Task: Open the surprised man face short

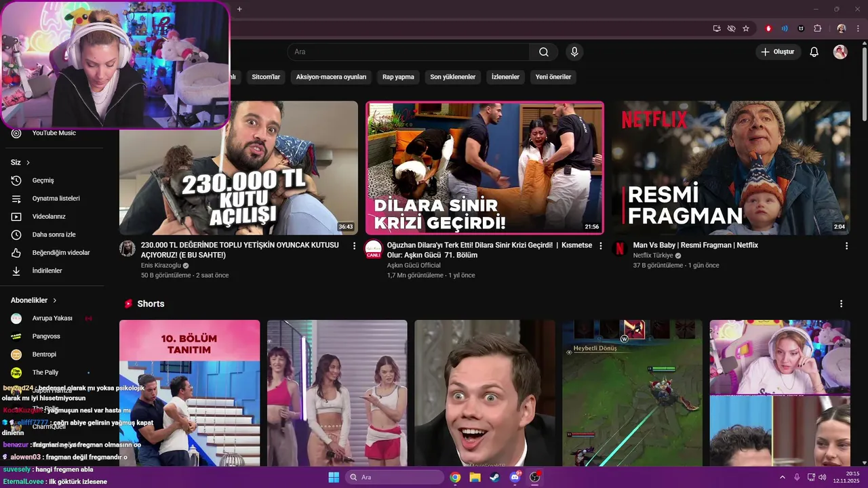Action: (x=484, y=393)
